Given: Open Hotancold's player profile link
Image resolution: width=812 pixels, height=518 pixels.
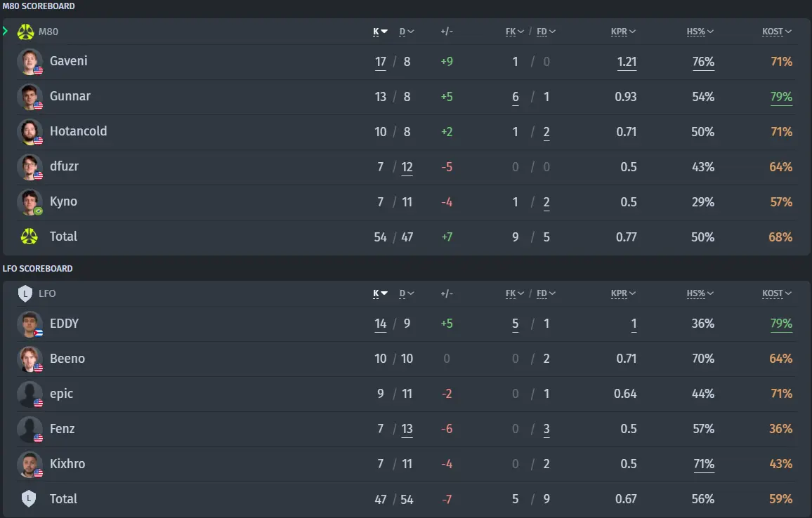Looking at the screenshot, I should (78, 131).
